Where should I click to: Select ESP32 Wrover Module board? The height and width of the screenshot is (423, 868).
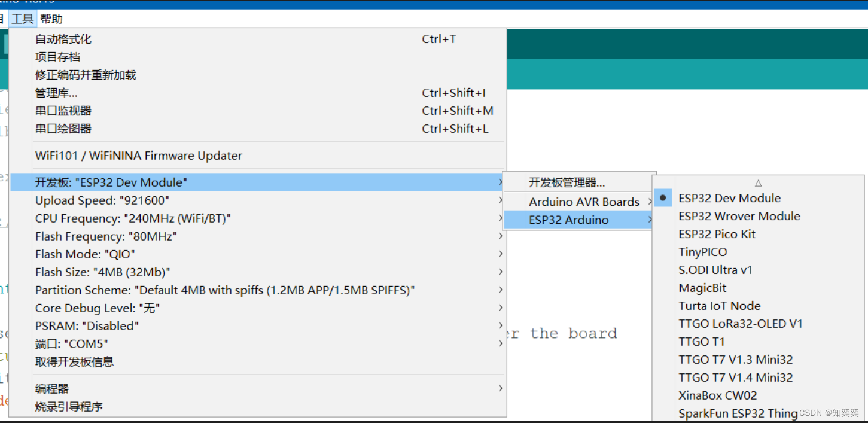(x=758, y=216)
